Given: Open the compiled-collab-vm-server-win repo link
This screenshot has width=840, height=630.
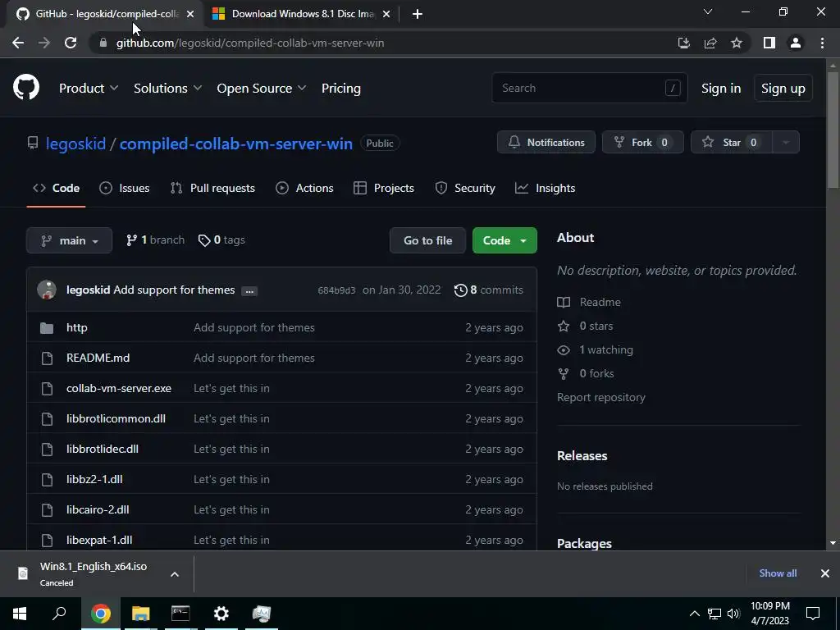Looking at the screenshot, I should tap(235, 144).
